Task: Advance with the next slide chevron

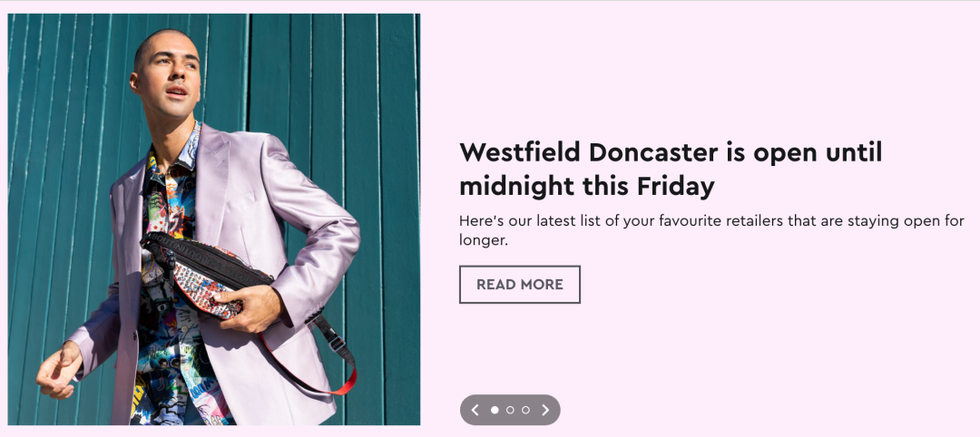Action: coord(545,410)
